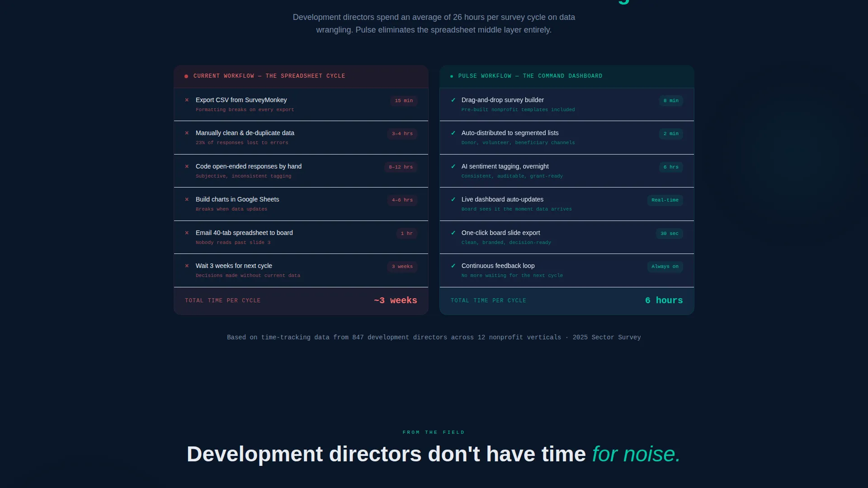Click the 30 sec time badge
Image resolution: width=868 pixels, height=488 pixels.
670,234
